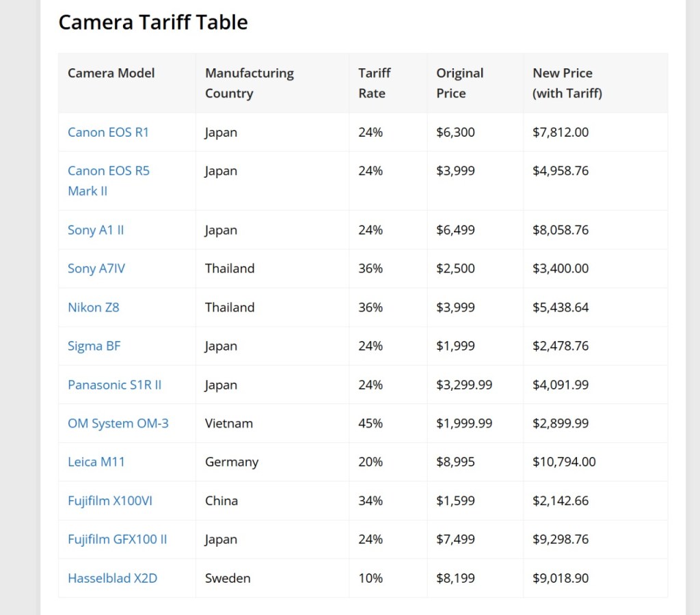
Task: Click the Original Price column header
Action: tap(459, 83)
